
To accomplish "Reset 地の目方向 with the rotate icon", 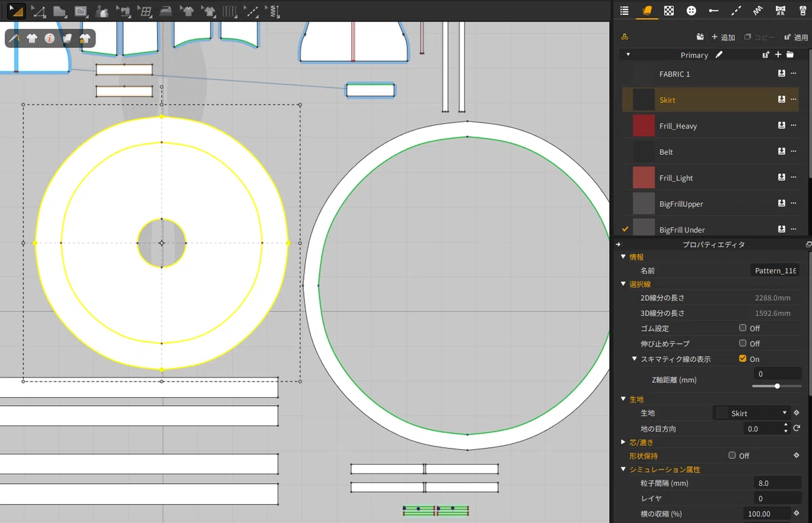I will [796, 428].
